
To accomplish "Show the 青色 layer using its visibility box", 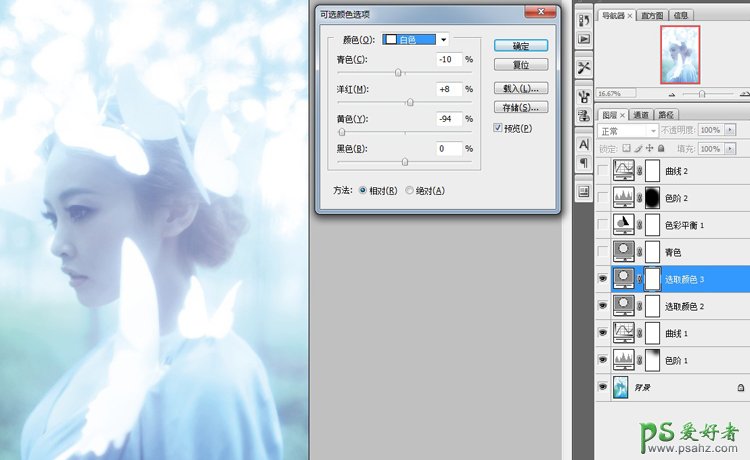I will 602,251.
